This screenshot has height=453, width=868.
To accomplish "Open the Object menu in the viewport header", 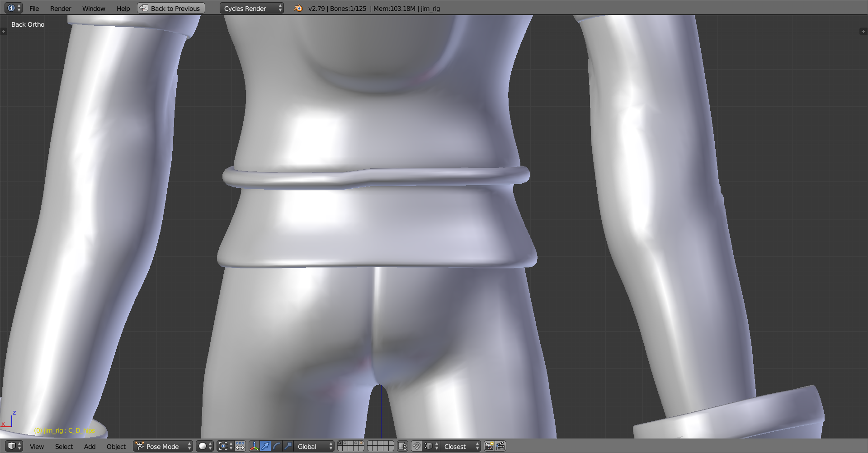I will pos(116,447).
